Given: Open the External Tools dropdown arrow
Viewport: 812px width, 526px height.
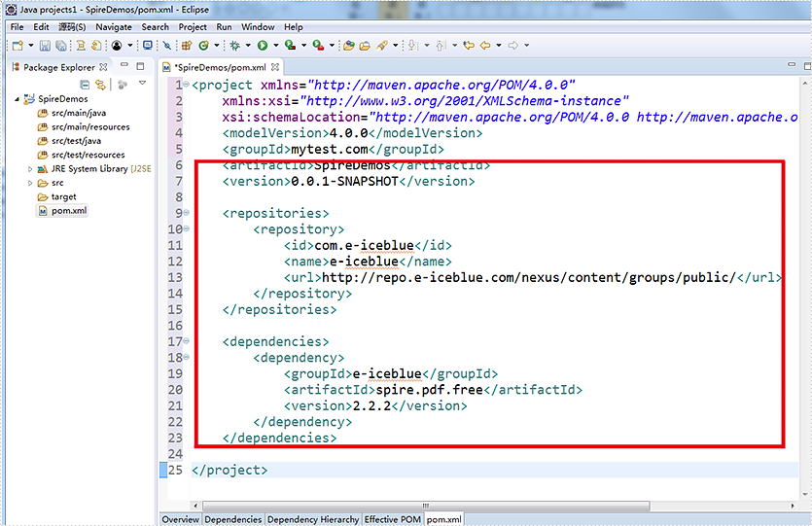Looking at the screenshot, I should coord(332,46).
